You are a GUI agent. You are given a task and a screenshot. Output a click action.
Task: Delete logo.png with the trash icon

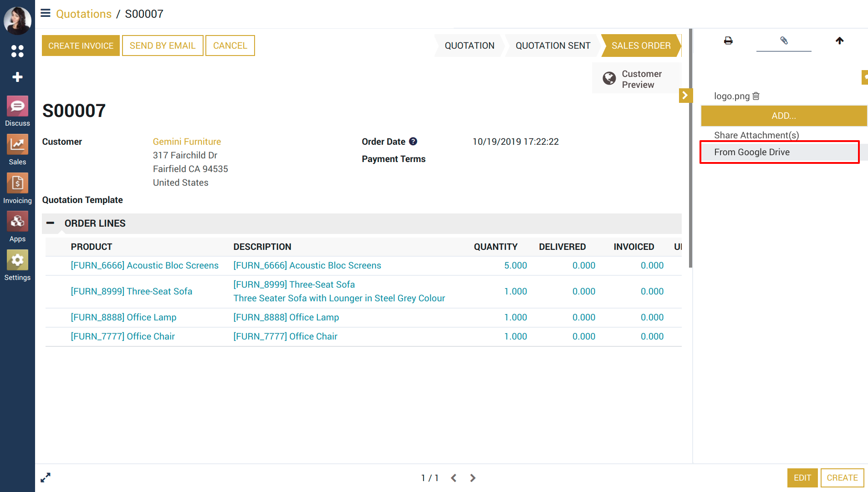click(756, 96)
